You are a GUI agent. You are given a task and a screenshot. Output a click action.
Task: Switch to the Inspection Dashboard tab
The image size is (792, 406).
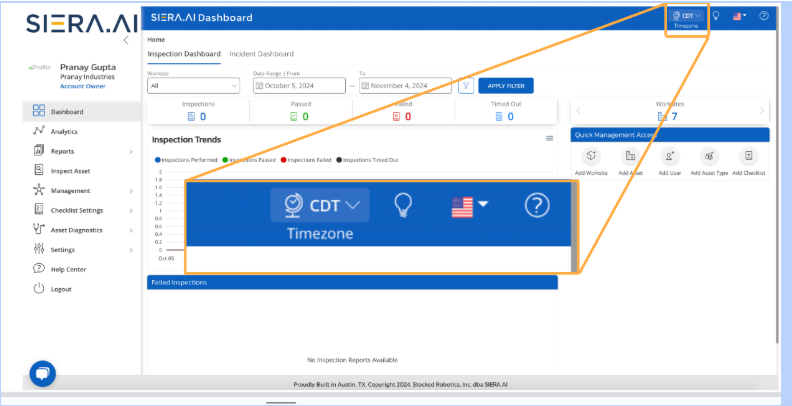tap(184, 54)
